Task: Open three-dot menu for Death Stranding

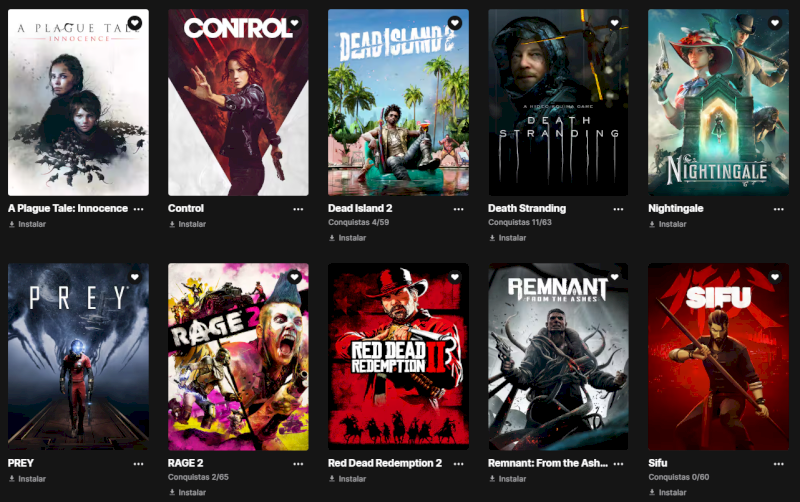Action: coord(618,209)
